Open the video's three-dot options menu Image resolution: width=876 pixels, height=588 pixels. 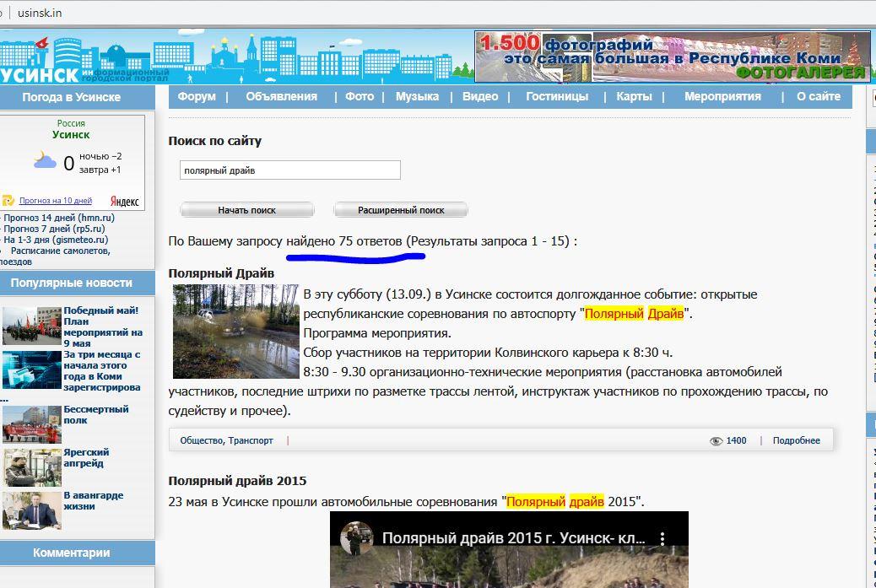coord(662,538)
